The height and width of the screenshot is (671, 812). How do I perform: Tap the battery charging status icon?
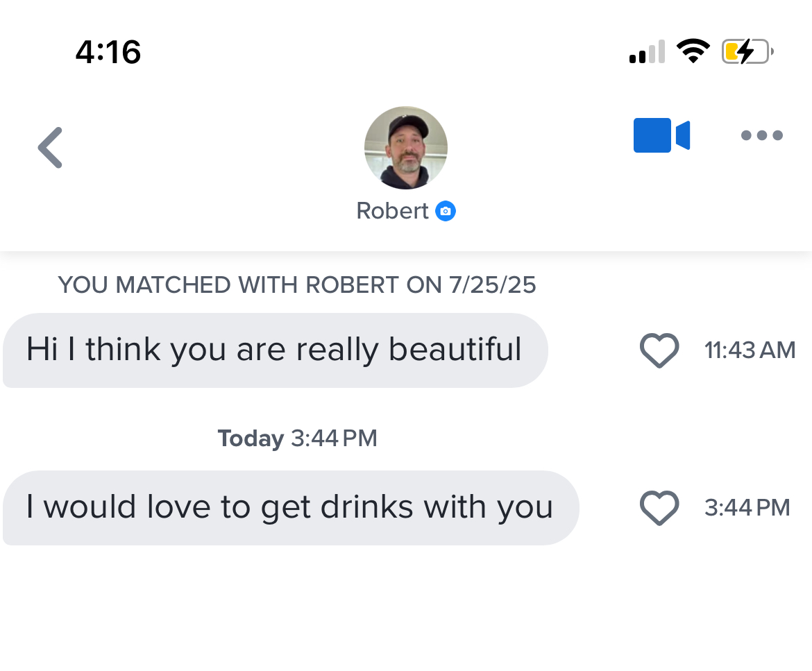pyautogui.click(x=747, y=52)
